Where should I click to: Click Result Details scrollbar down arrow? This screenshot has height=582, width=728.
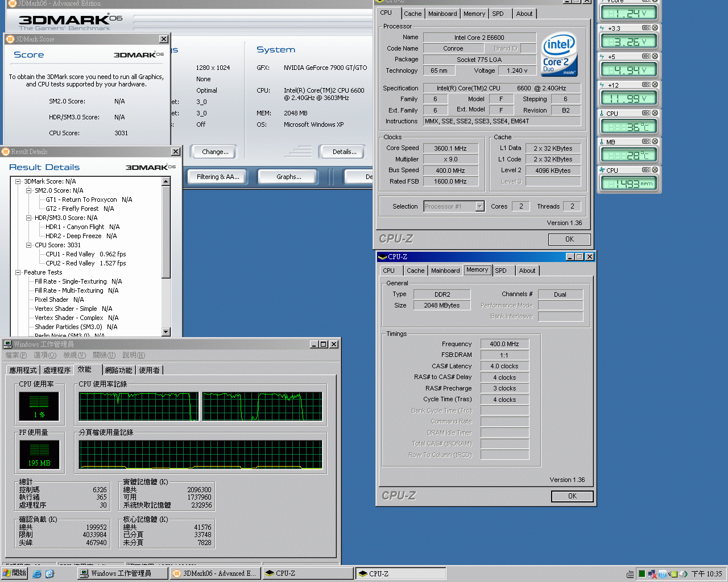click(x=166, y=332)
